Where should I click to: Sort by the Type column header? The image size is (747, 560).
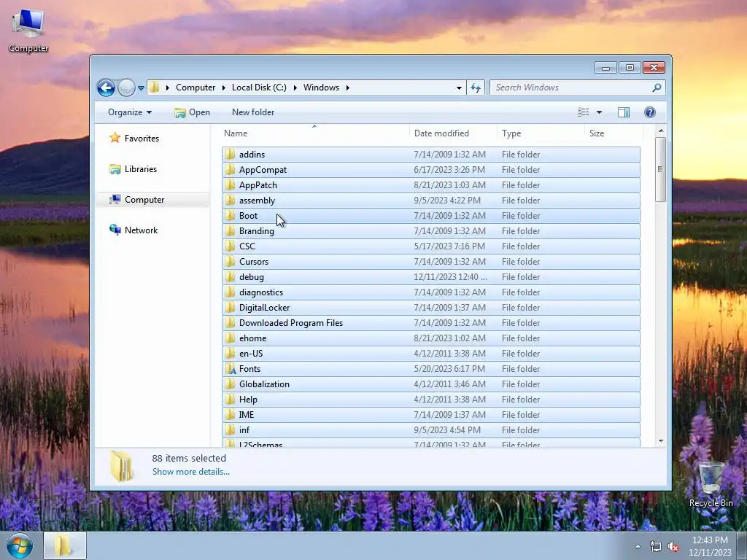point(511,133)
